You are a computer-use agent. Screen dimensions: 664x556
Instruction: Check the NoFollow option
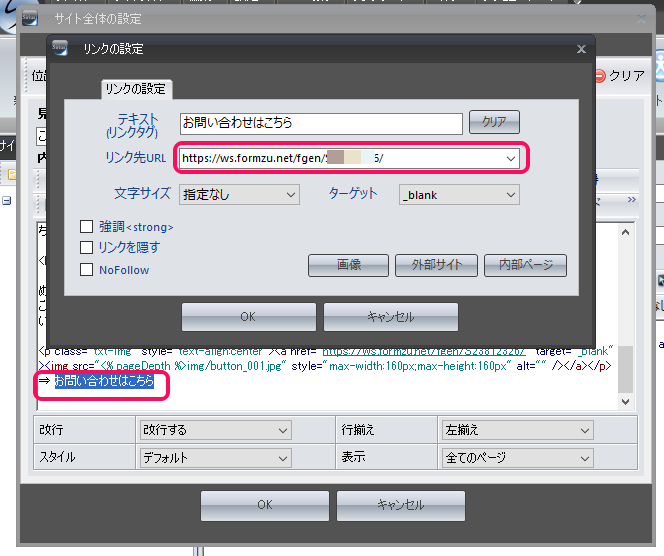pyautogui.click(x=87, y=269)
